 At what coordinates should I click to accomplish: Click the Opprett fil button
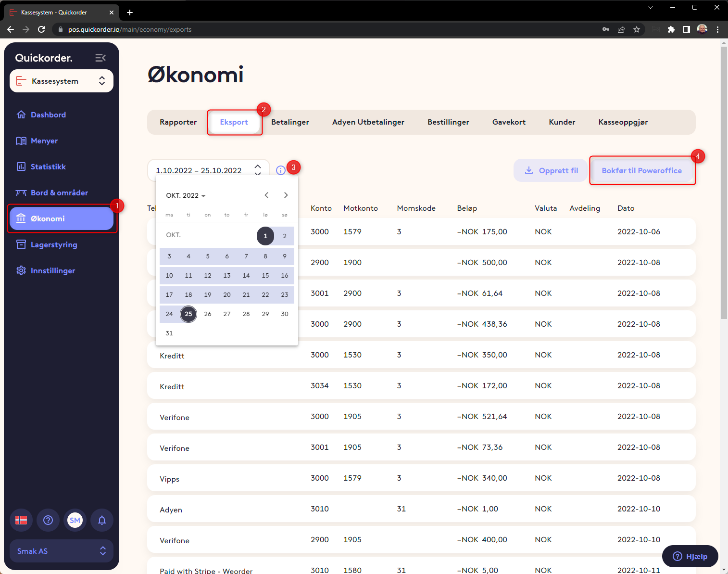551,170
